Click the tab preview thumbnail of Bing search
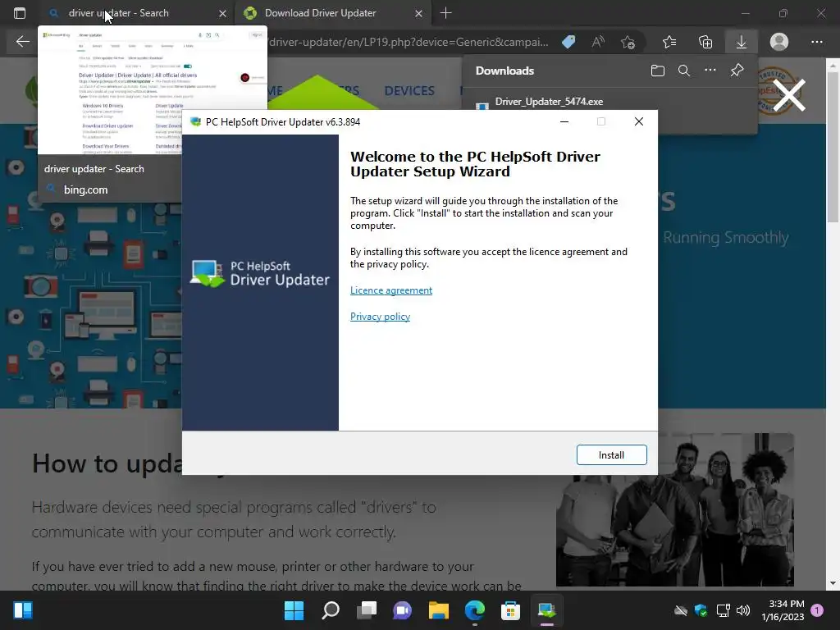This screenshot has width=840, height=630. [152, 92]
